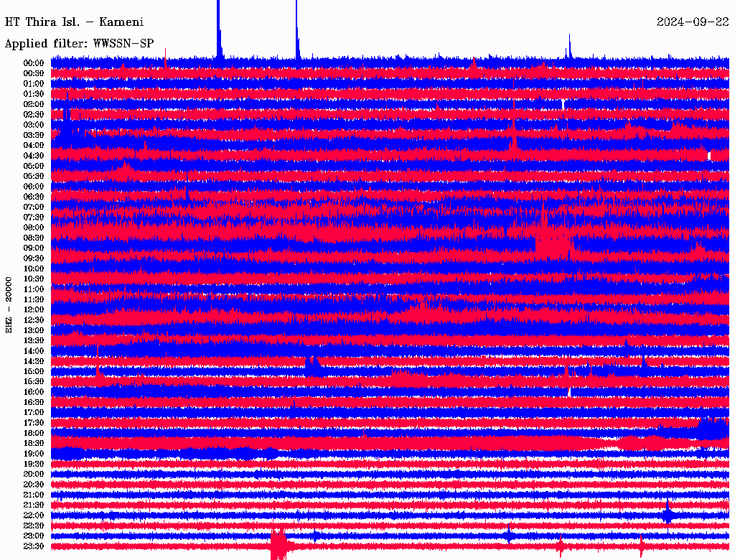Select the 15:30 row label
Screen dimensions: 735x560
(x=34, y=382)
